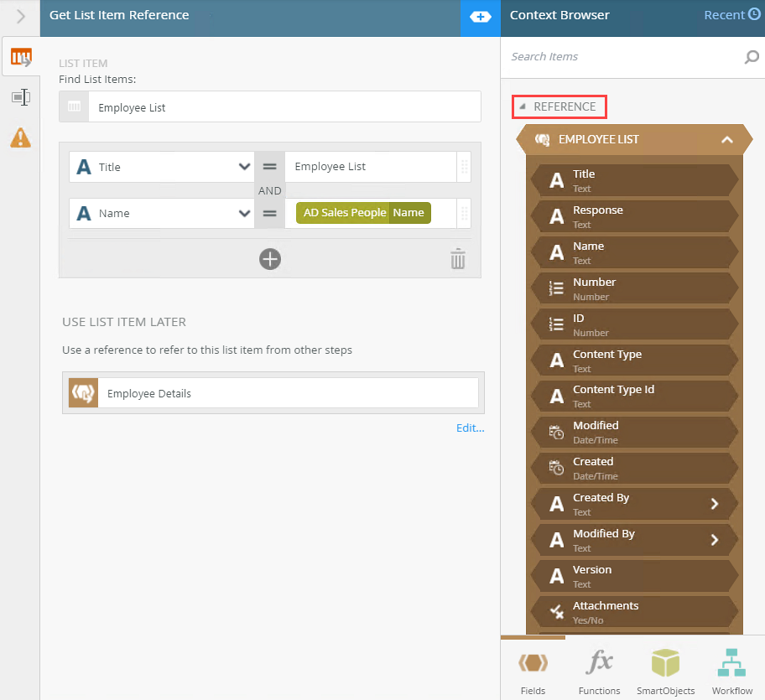This screenshot has width=765, height=700.
Task: Open the list item properties tab icon
Action: 21,57
